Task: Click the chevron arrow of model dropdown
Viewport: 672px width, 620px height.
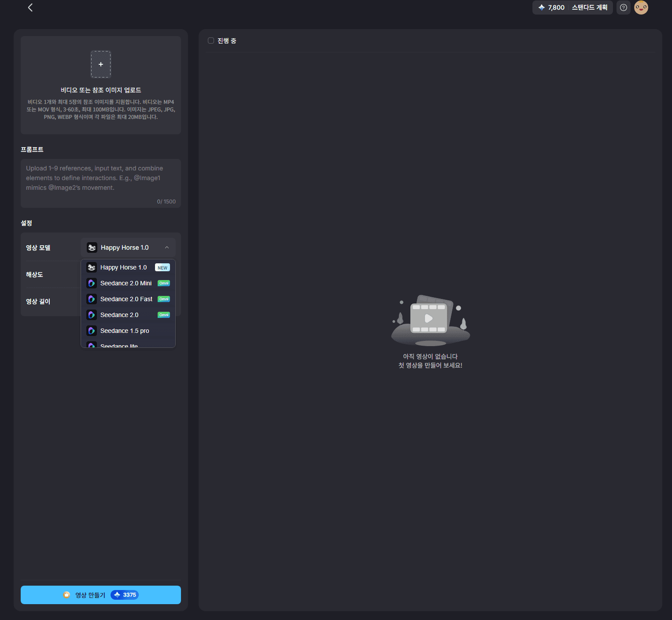Action: point(167,247)
